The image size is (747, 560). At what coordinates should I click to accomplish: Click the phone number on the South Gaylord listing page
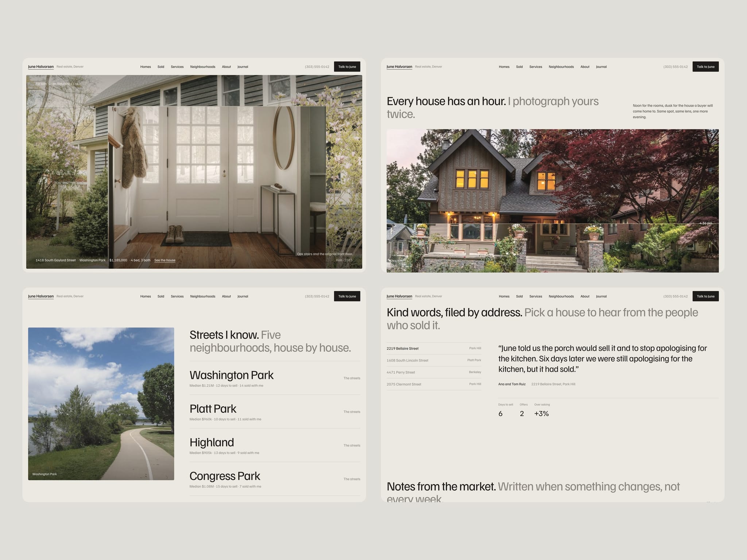coord(317,67)
